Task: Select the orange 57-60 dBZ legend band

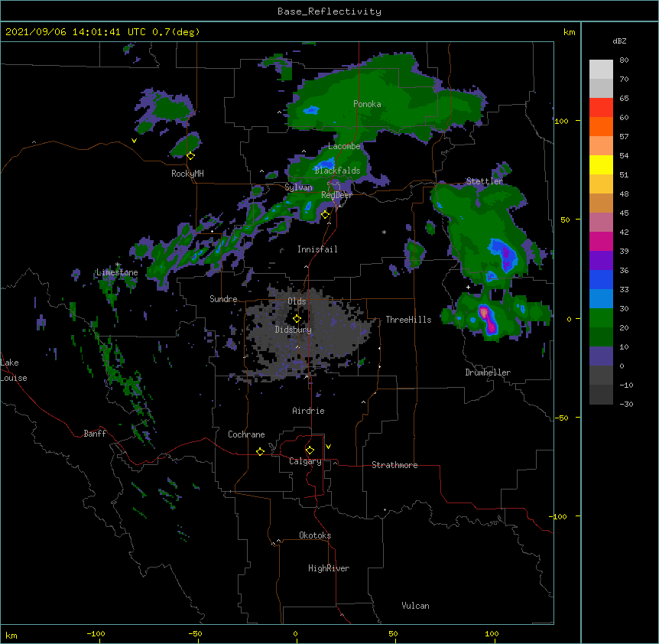Action: (601, 126)
